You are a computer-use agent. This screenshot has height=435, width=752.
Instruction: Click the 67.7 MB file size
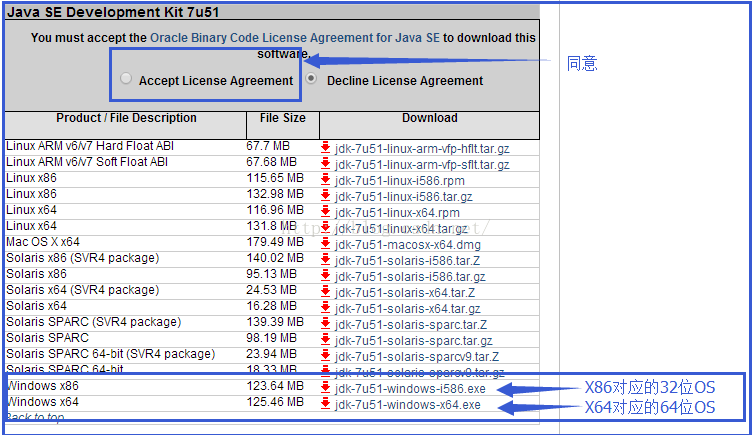(268, 146)
